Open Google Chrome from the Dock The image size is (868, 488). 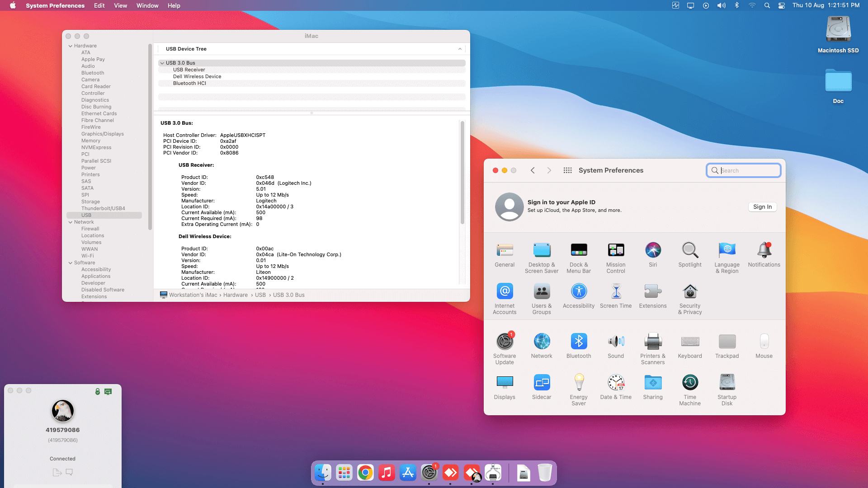365,473
